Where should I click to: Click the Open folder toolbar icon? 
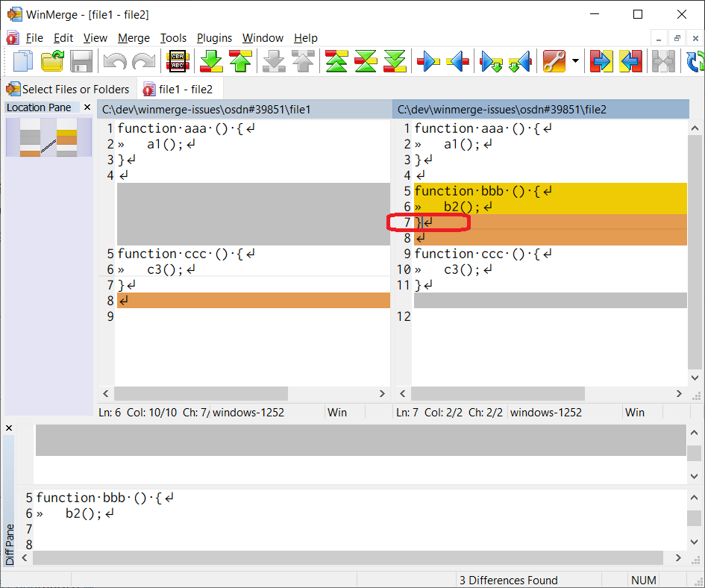[52, 62]
